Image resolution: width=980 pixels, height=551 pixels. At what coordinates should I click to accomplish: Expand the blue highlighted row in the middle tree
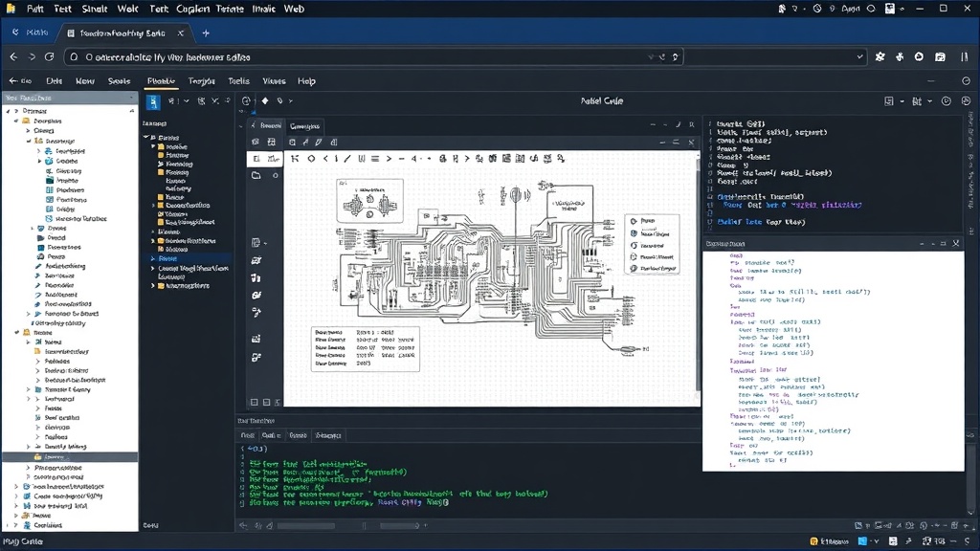(x=152, y=258)
